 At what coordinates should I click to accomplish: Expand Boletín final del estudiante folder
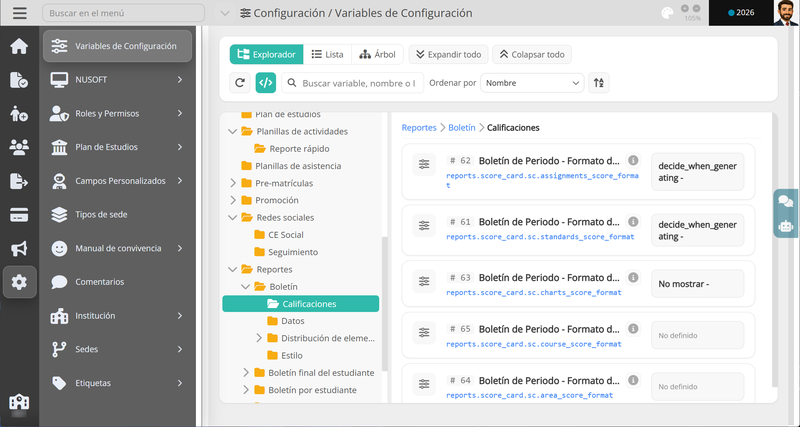(x=246, y=372)
